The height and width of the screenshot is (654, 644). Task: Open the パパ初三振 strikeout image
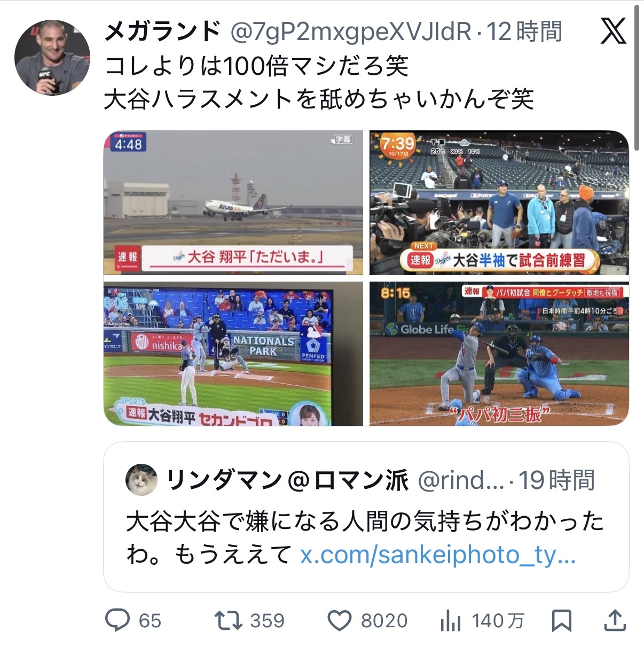tap(499, 354)
